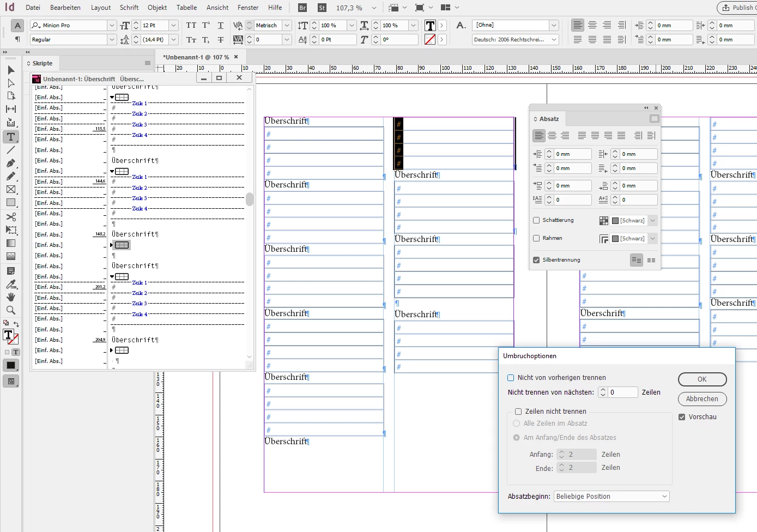Viewport: 757px width, 532px height.
Task: Click Abbrechen in Umbruchoptionen dialog
Action: tap(702, 399)
